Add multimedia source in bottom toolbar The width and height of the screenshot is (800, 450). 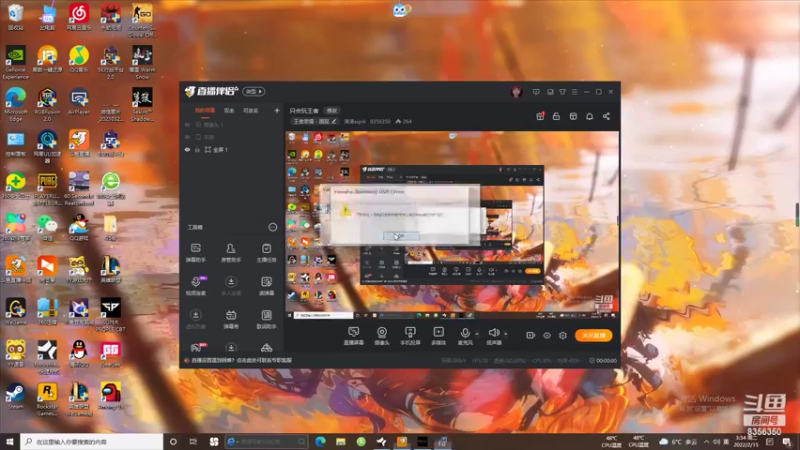point(438,336)
